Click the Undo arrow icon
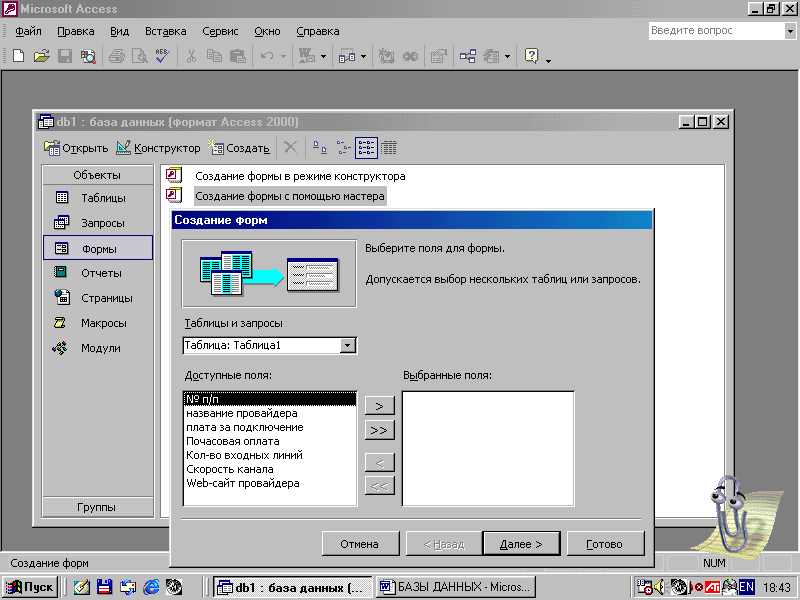This screenshot has width=800, height=600. pos(267,56)
